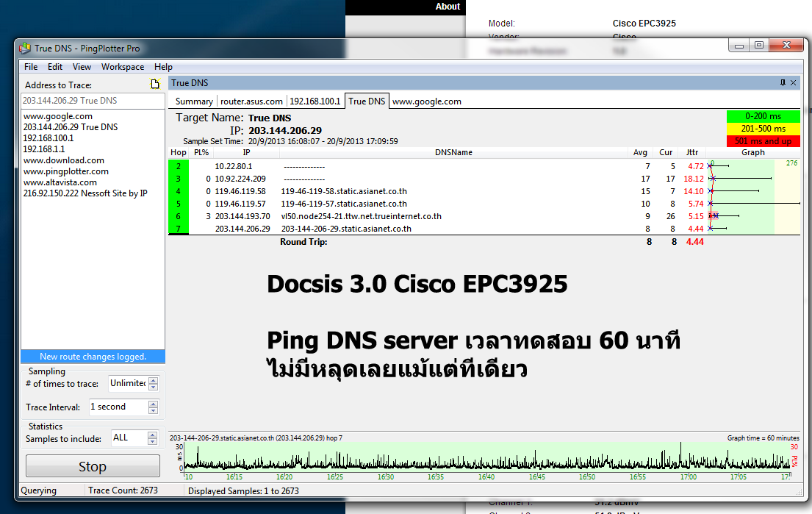Click the Graph column header
Image resolution: width=812 pixels, height=514 pixels.
[x=753, y=152]
